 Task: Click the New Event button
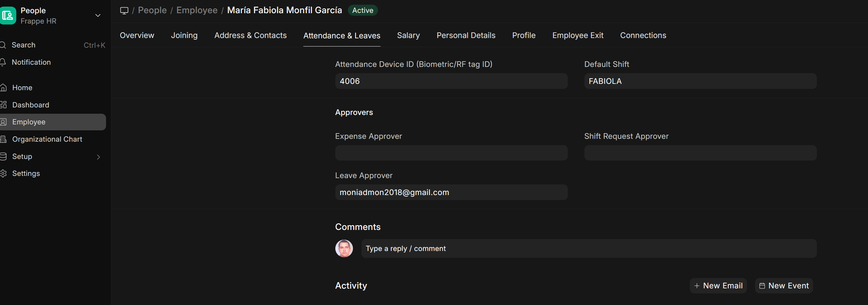784,286
